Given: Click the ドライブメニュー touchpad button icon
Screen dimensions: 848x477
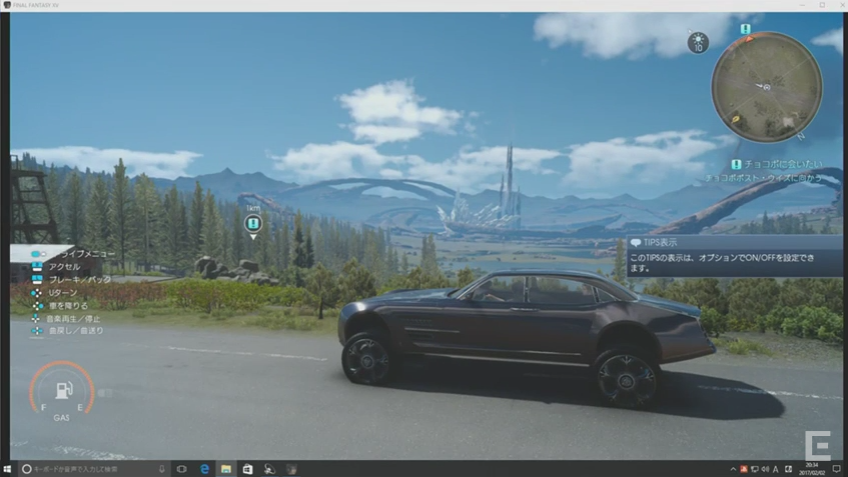Looking at the screenshot, I should pyautogui.click(x=38, y=254).
